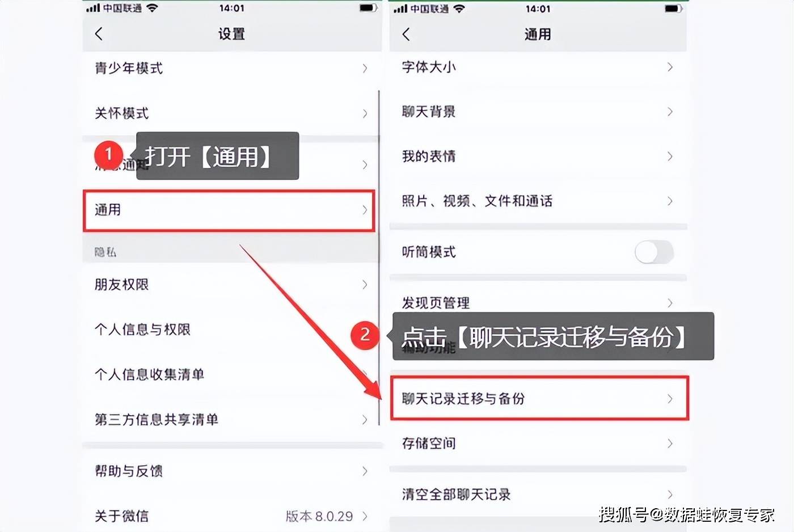Tap back arrow on 通用 screen
The image size is (794, 532).
pyautogui.click(x=406, y=34)
